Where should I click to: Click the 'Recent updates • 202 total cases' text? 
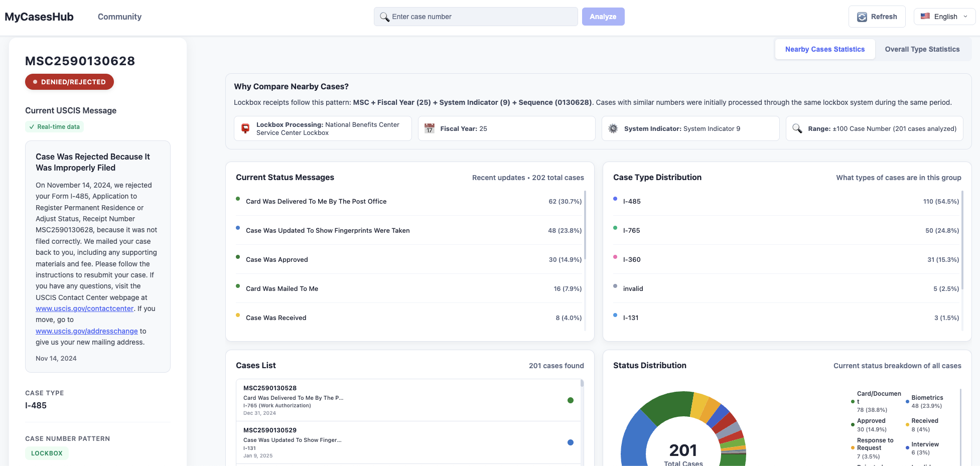(x=528, y=178)
